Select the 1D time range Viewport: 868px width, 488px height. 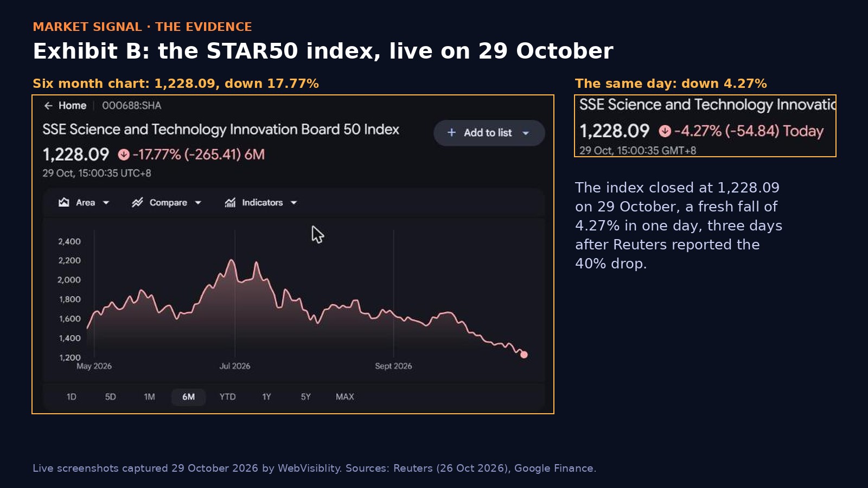[x=71, y=397]
